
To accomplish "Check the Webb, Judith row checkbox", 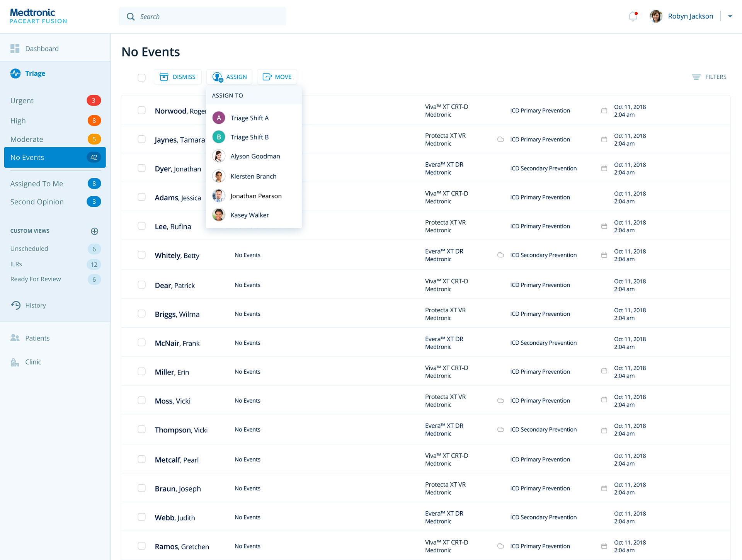I will [x=142, y=517].
